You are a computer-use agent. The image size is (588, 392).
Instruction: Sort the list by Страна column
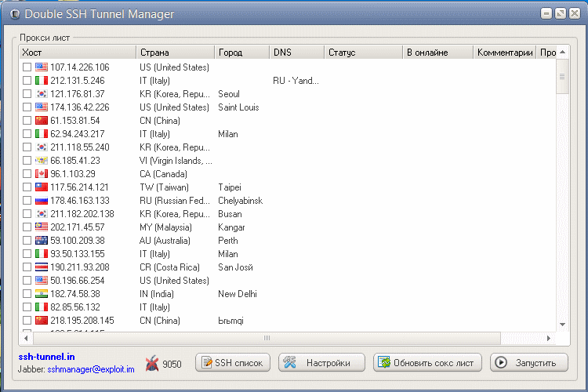pyautogui.click(x=174, y=53)
